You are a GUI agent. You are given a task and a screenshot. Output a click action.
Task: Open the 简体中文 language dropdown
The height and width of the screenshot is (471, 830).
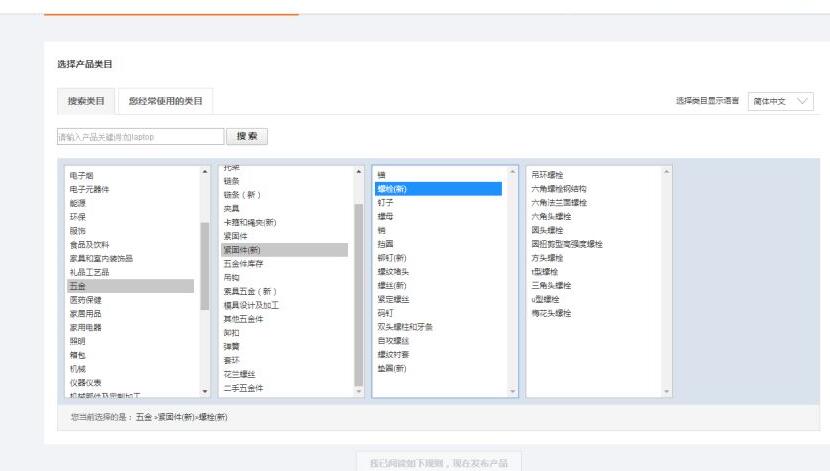click(780, 101)
